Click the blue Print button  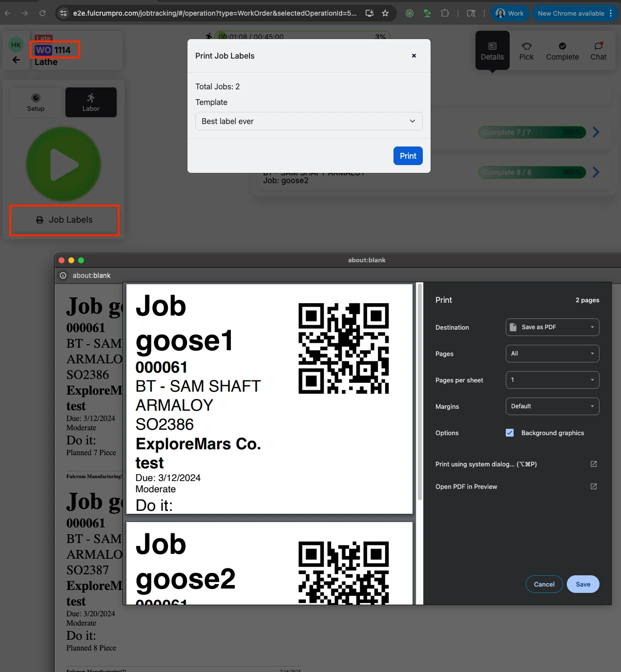pos(408,156)
